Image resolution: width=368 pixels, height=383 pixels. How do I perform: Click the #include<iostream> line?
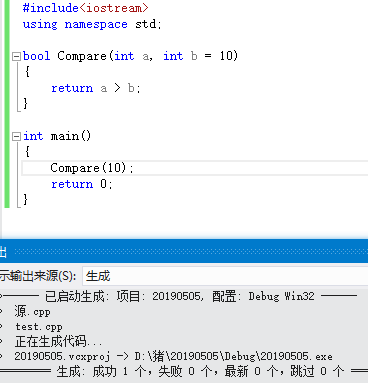[85, 8]
